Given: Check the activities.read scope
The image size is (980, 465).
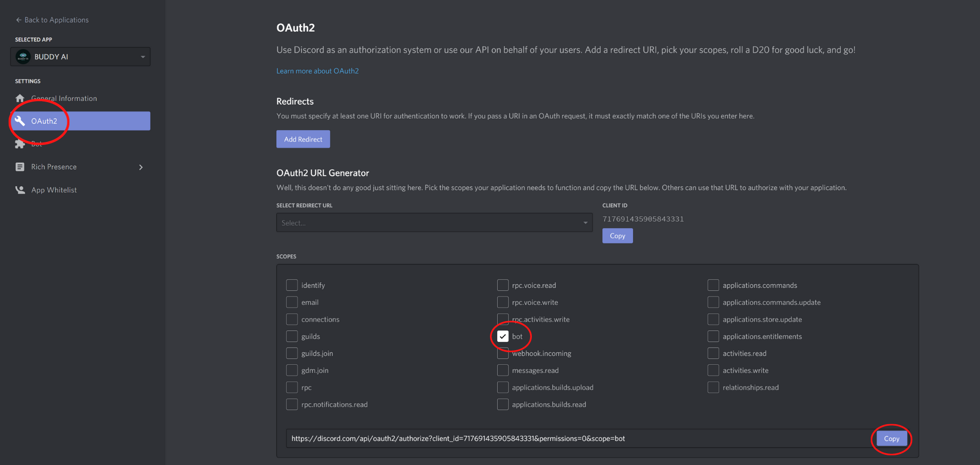Looking at the screenshot, I should pyautogui.click(x=713, y=353).
